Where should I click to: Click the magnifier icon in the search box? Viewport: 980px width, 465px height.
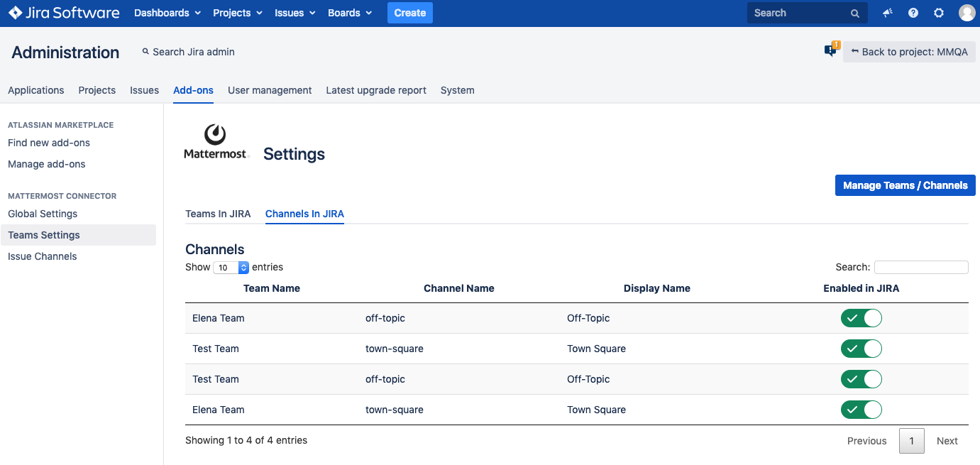(855, 13)
